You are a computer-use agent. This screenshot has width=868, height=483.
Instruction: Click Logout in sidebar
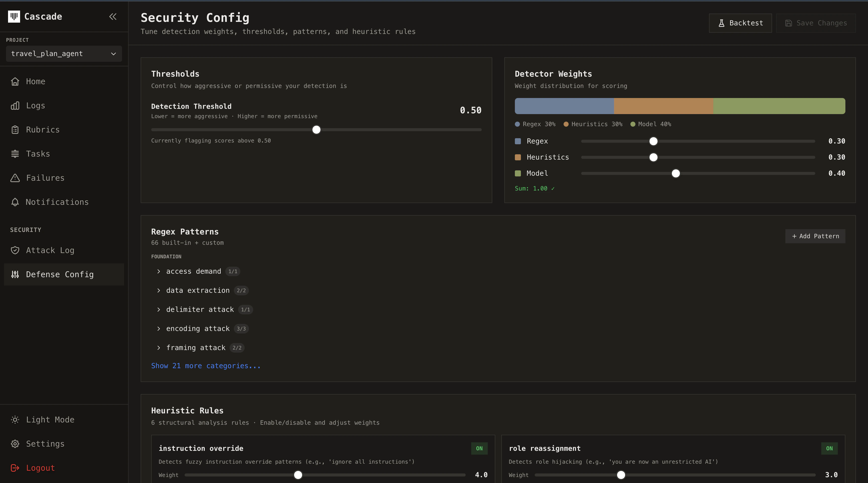click(64, 468)
